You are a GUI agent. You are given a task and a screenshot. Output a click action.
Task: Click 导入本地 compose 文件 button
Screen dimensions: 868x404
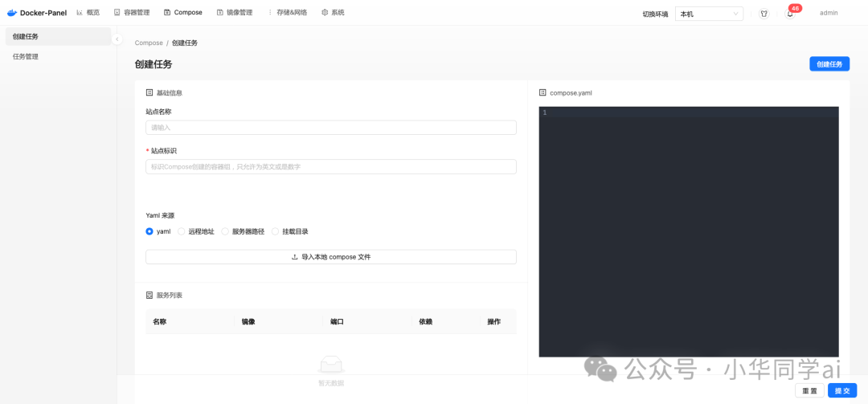coord(331,257)
